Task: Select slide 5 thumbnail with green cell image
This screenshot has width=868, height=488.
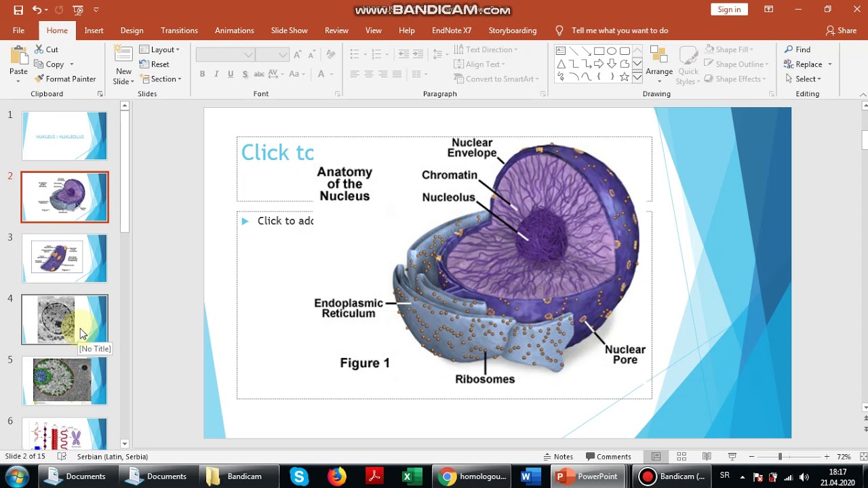Action: tap(64, 381)
